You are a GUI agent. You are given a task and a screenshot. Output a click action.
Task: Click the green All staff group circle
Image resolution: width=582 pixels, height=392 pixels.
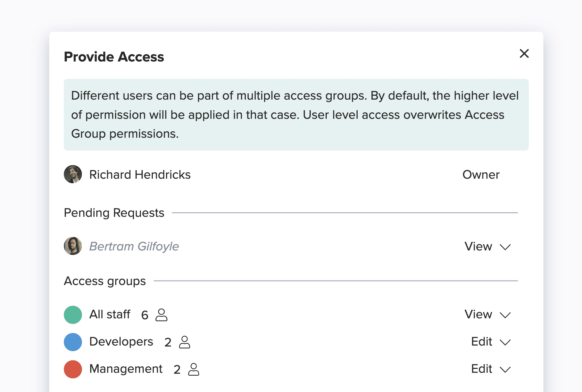pos(73,315)
